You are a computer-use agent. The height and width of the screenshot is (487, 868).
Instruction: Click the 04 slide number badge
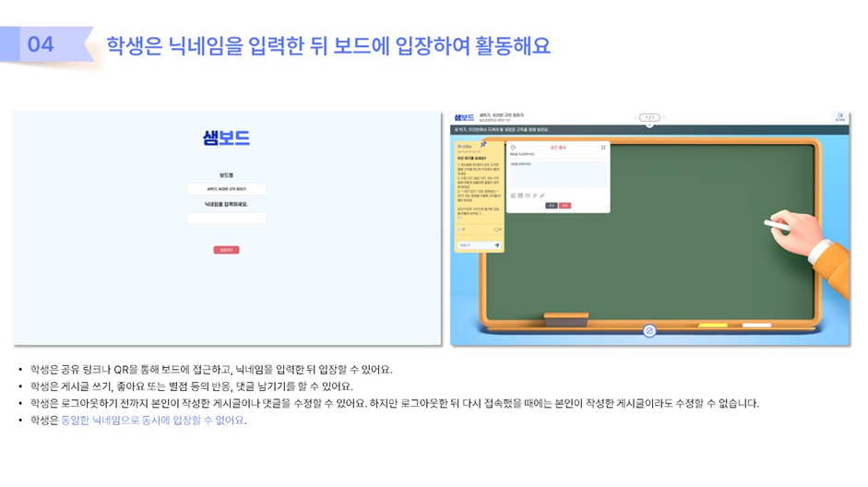41,44
